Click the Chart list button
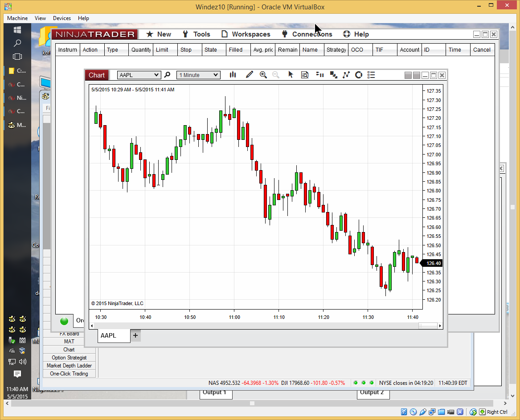This screenshot has height=420, width=520. click(x=70, y=349)
